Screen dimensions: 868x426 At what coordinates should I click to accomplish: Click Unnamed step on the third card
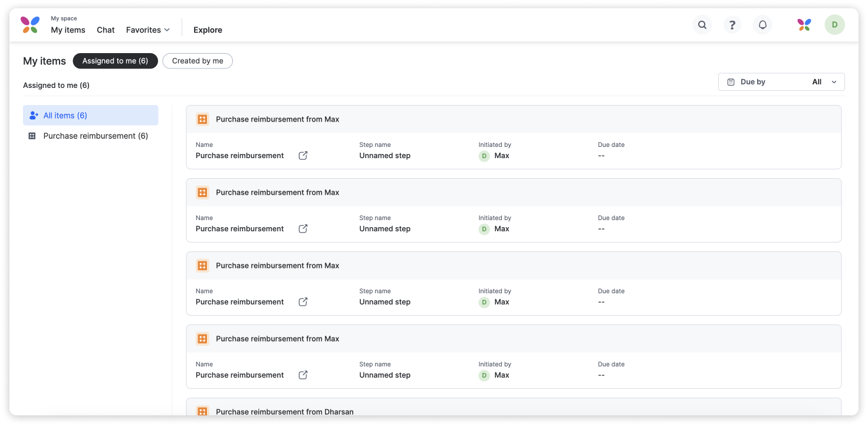click(x=385, y=302)
